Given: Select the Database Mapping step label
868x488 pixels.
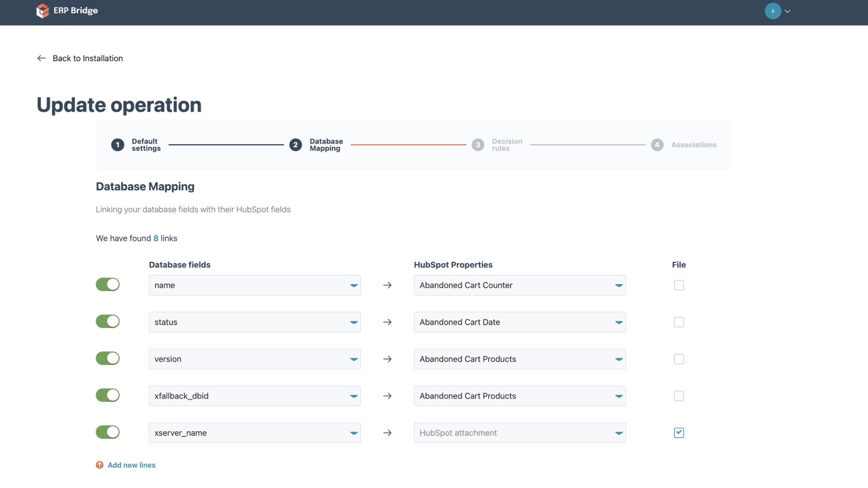Looking at the screenshot, I should click(x=326, y=145).
